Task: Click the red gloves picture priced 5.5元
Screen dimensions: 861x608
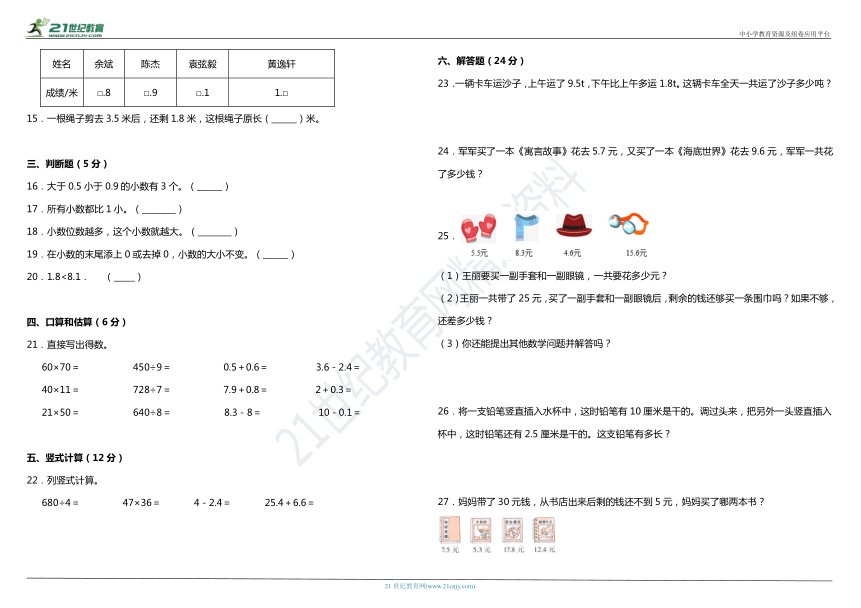Action: tap(478, 228)
